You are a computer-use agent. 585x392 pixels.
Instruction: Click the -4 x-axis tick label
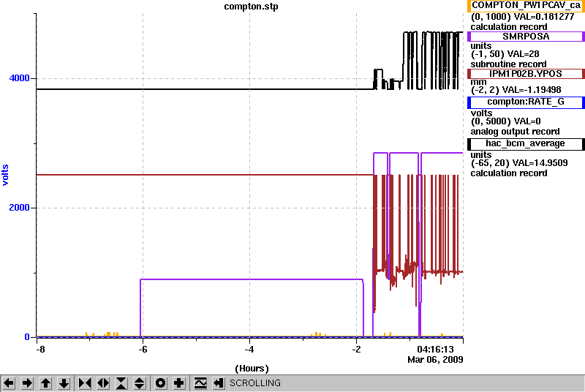coord(249,350)
